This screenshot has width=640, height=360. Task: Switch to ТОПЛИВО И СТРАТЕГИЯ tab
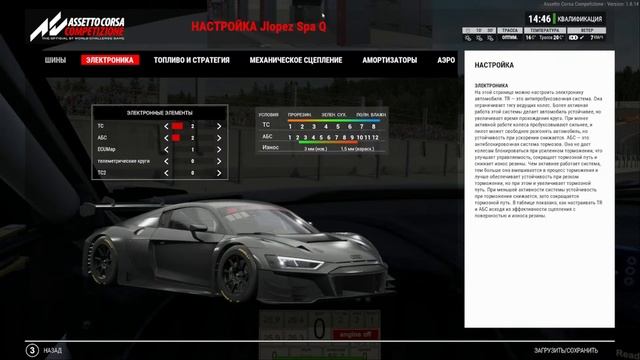(x=191, y=60)
